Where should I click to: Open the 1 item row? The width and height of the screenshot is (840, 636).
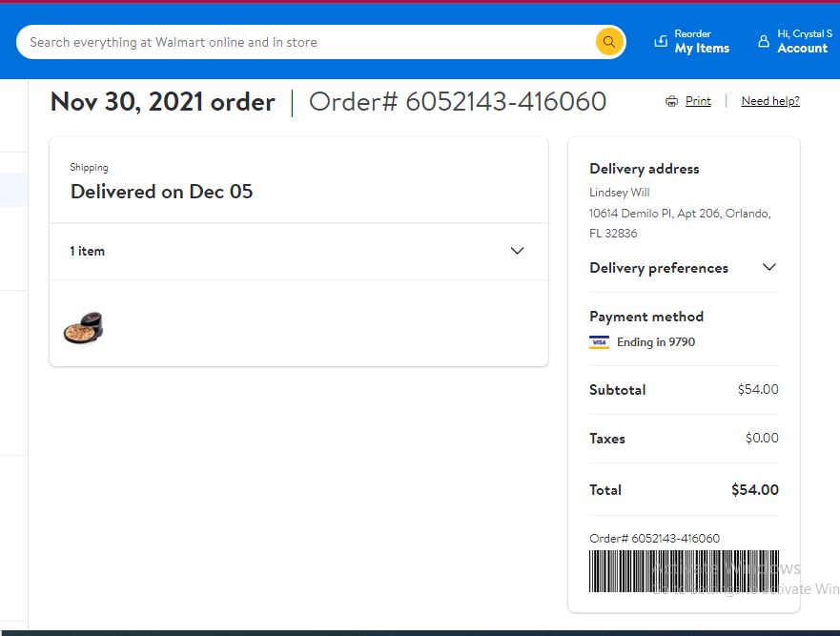(298, 252)
